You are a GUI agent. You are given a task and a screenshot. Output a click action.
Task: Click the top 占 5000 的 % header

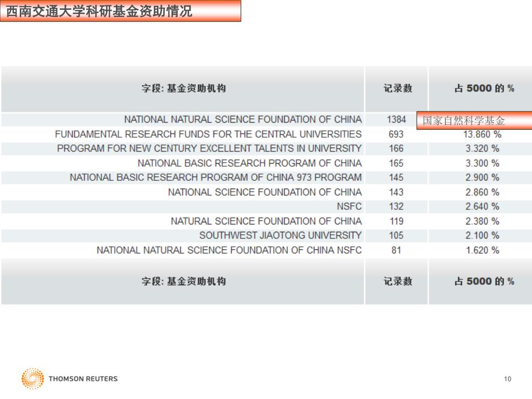point(484,88)
